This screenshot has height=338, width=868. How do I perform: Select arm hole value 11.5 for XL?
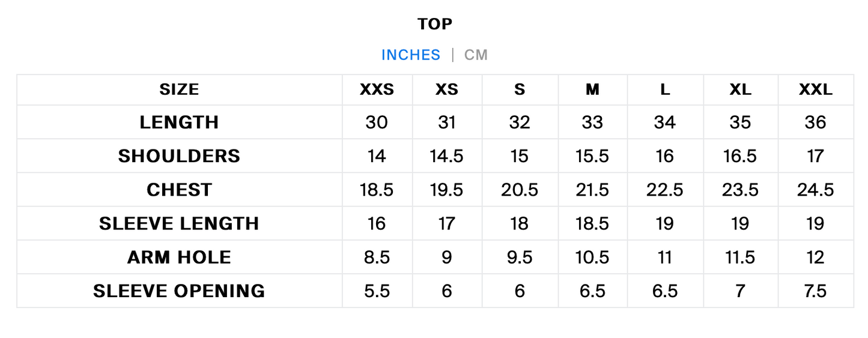click(740, 257)
